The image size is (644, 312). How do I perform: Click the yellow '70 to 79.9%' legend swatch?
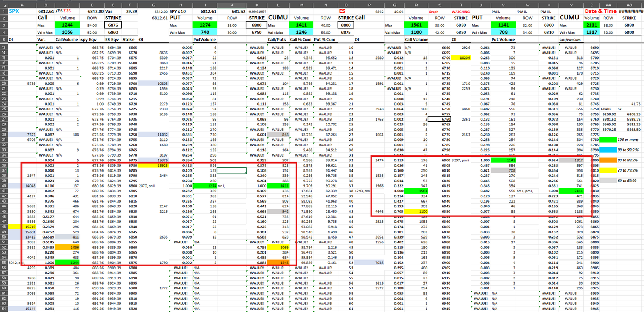(609, 170)
